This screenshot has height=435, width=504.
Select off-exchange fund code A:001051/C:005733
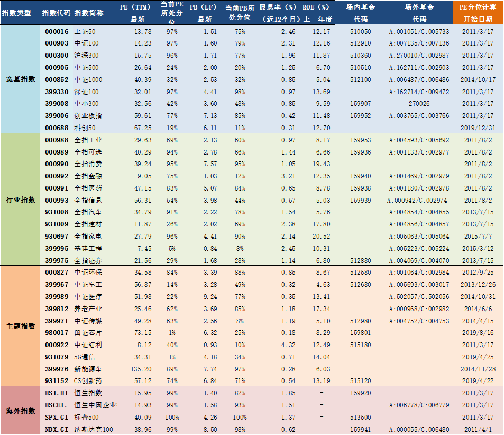tap(419, 32)
